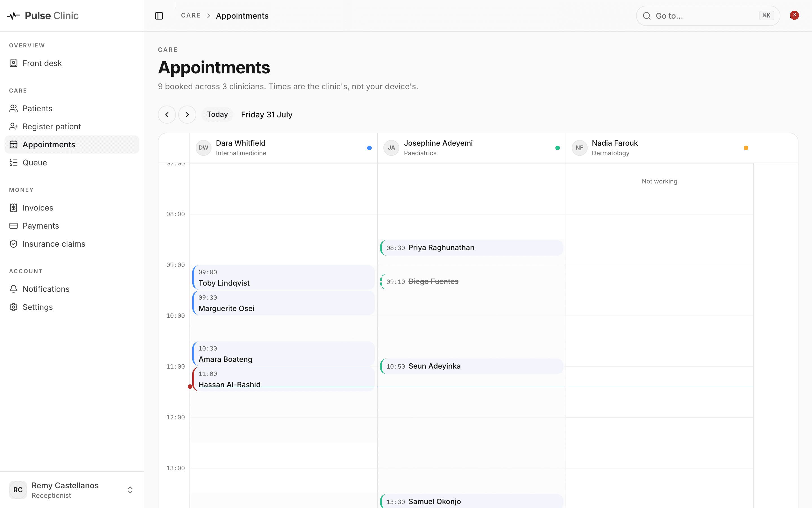Click the search magnifier icon
812x508 pixels.
point(646,16)
